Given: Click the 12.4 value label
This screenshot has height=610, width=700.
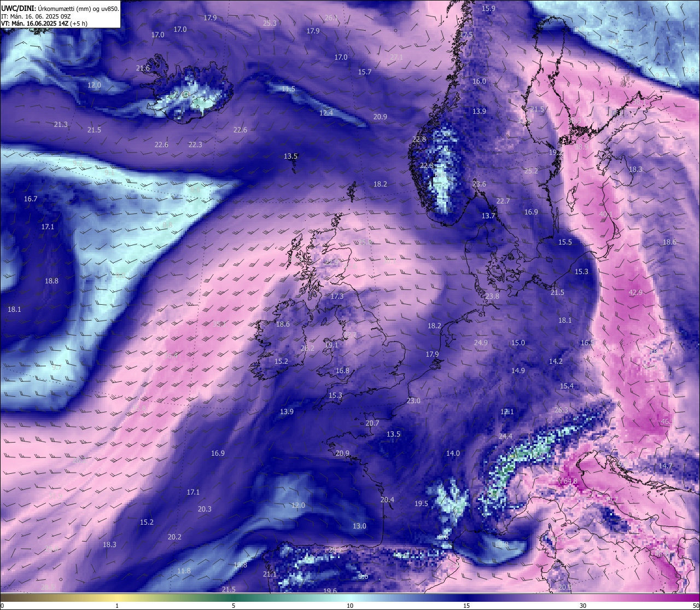Looking at the screenshot, I should [x=326, y=113].
